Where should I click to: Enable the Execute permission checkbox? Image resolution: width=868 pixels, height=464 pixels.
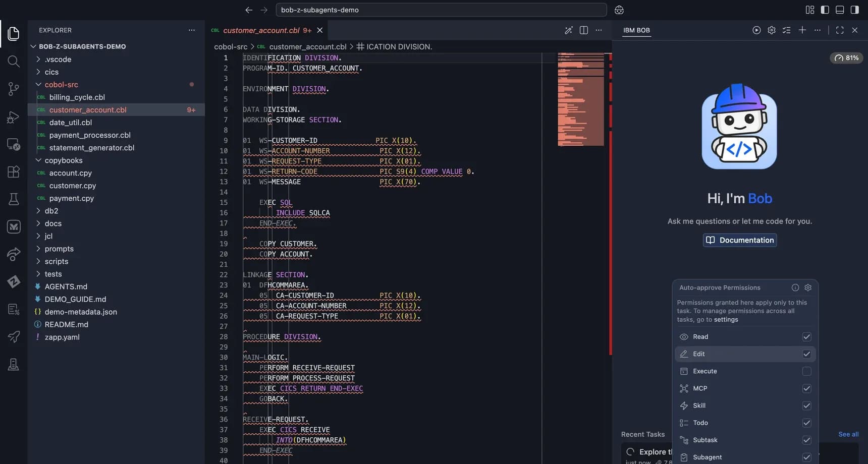click(x=806, y=371)
